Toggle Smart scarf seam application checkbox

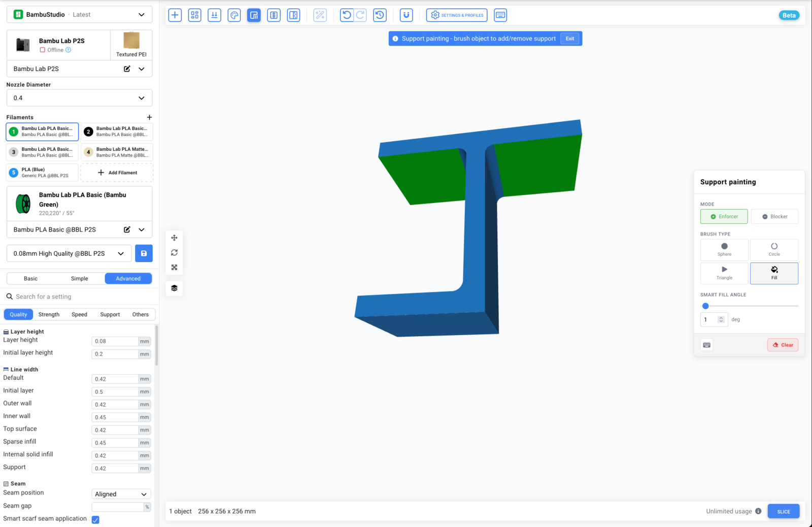tap(95, 519)
